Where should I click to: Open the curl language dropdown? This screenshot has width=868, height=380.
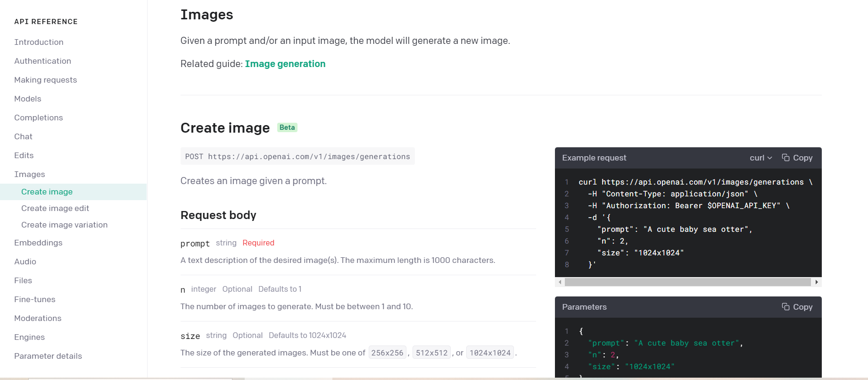tap(761, 158)
